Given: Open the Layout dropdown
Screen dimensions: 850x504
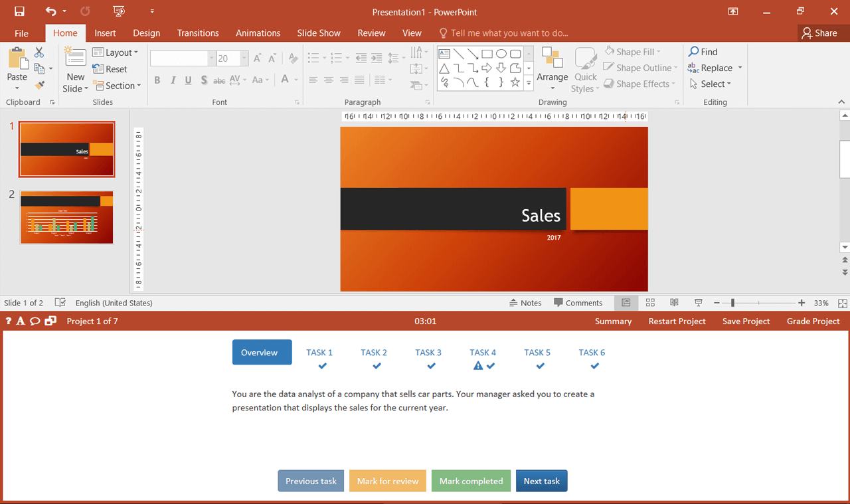Looking at the screenshot, I should (115, 52).
